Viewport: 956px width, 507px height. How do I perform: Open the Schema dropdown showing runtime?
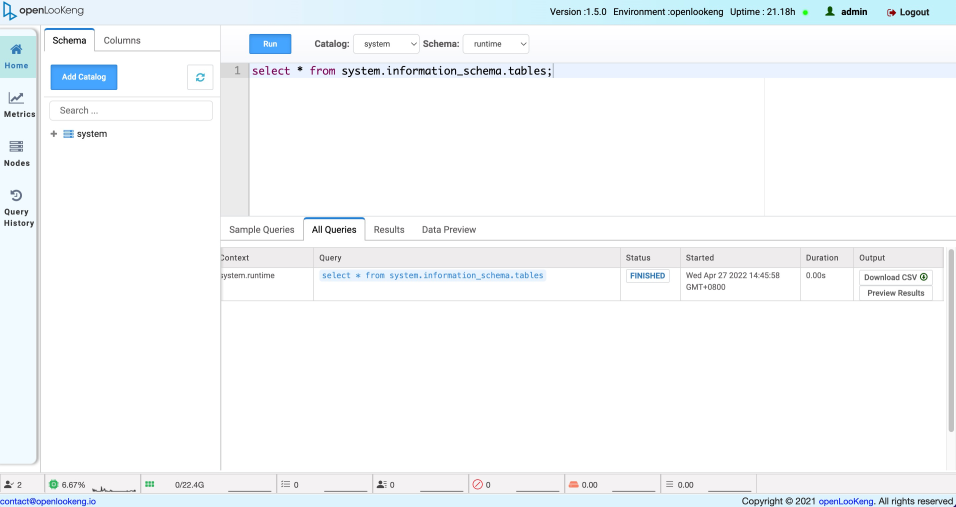[x=495, y=44]
